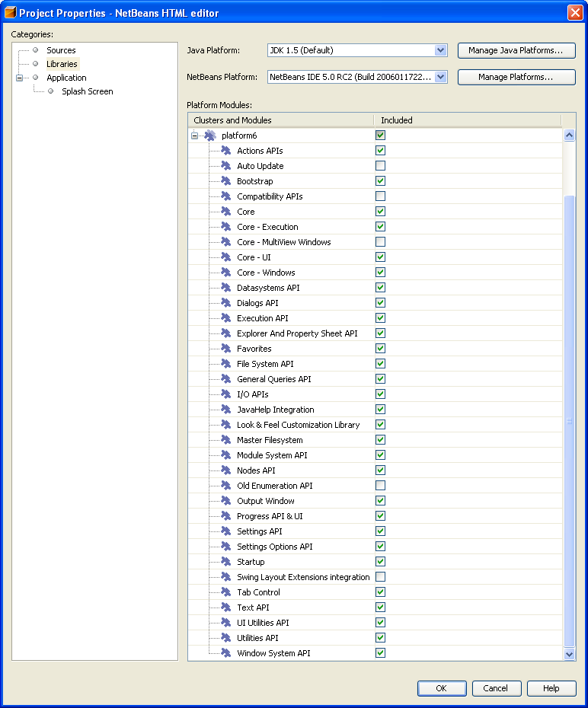Viewport: 588px width, 708px height.
Task: Click the Favorites module icon
Action: point(225,349)
